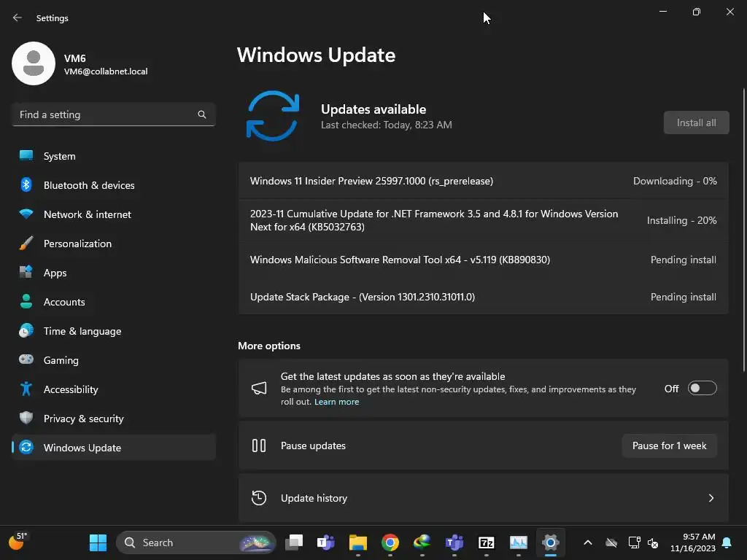Click the Accounts person icon
The width and height of the screenshot is (747, 560).
pos(26,301)
